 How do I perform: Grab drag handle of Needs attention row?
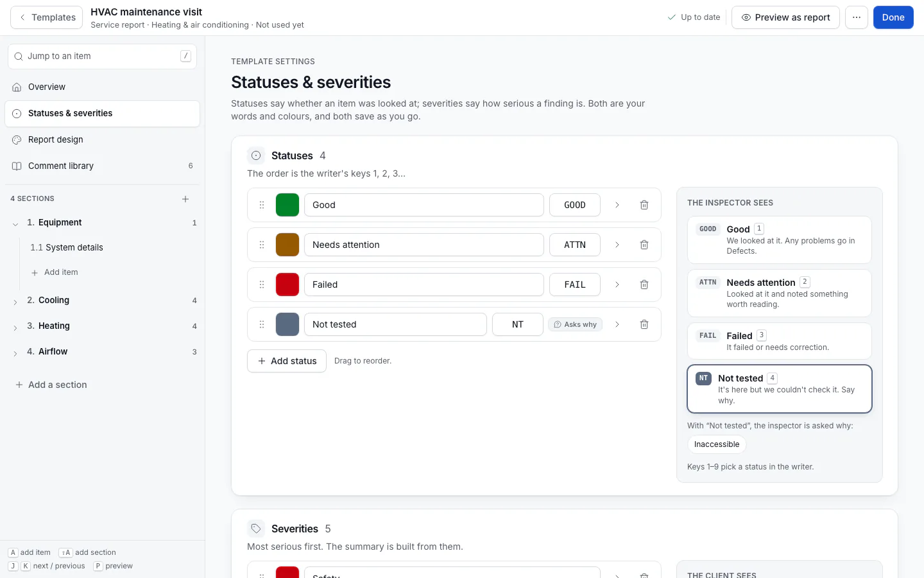tap(262, 245)
